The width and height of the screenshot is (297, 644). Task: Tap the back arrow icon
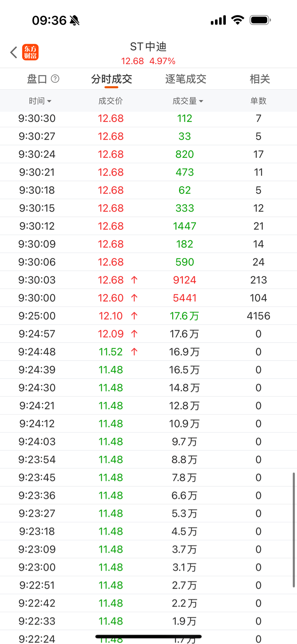coord(14,52)
